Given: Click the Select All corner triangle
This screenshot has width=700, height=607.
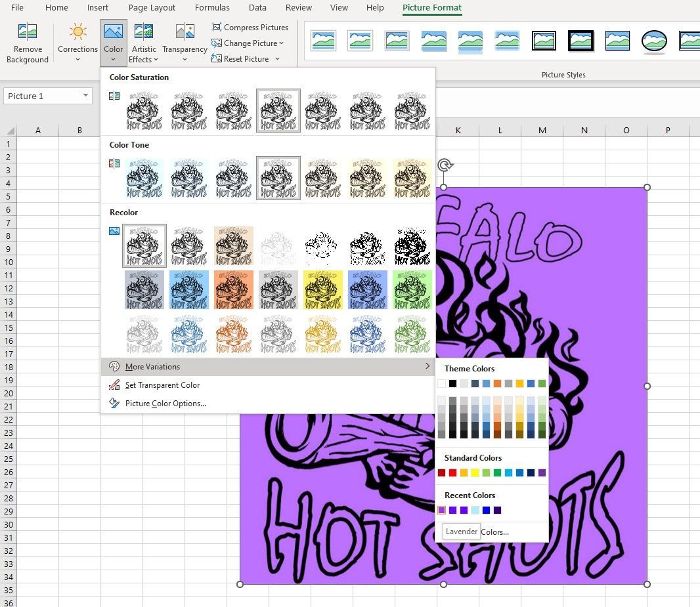Looking at the screenshot, I should click(11, 131).
